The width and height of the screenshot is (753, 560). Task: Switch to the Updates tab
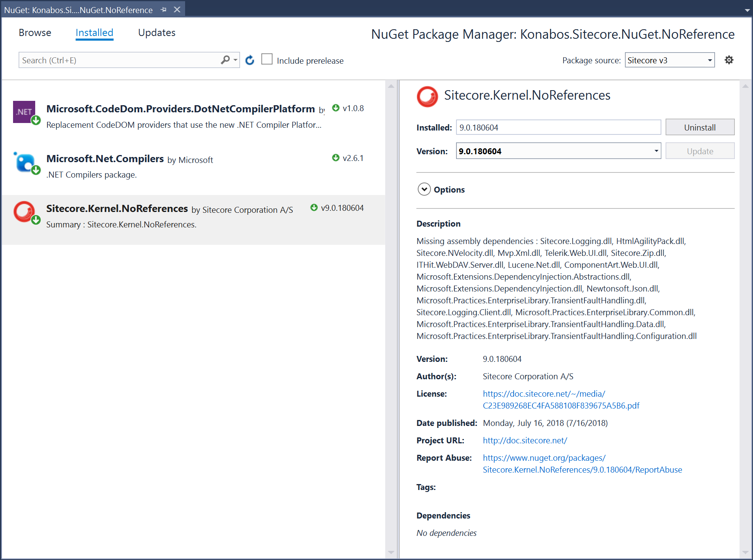(x=157, y=32)
